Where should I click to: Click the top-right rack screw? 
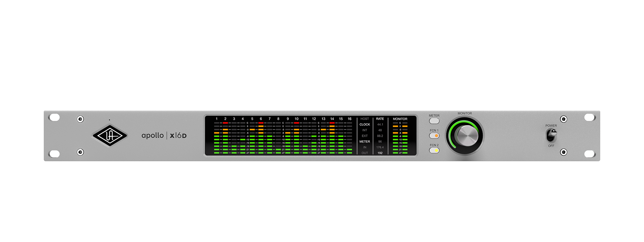tap(563, 119)
